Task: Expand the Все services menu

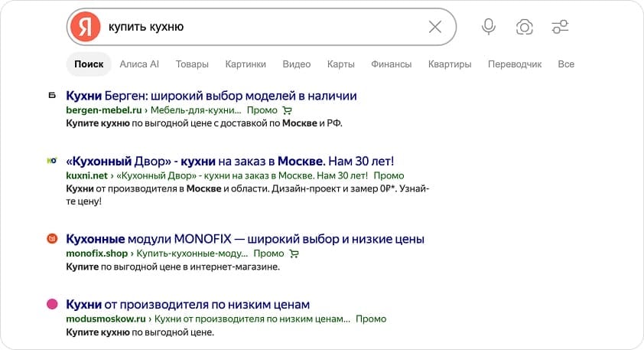Action: (x=566, y=64)
